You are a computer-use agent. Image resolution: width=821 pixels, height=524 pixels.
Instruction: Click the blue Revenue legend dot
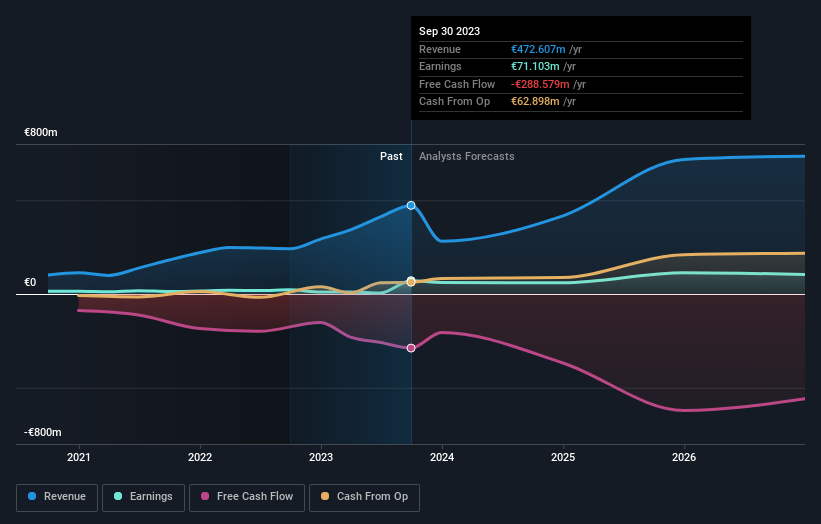point(32,496)
